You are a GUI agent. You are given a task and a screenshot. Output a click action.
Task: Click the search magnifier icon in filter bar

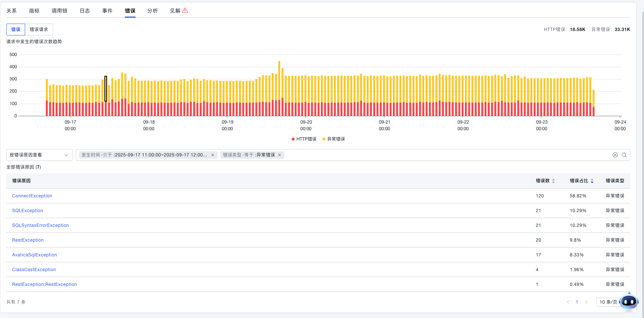point(624,155)
